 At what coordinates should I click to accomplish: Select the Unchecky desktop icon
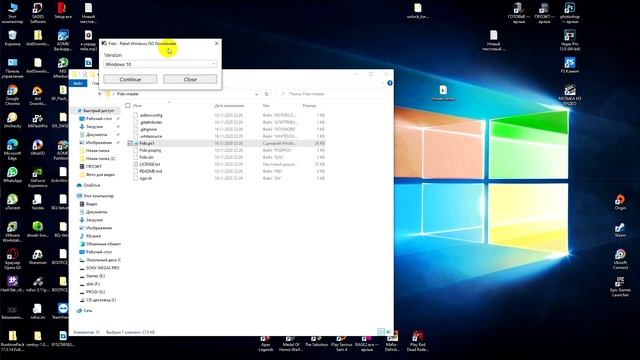coord(12,120)
